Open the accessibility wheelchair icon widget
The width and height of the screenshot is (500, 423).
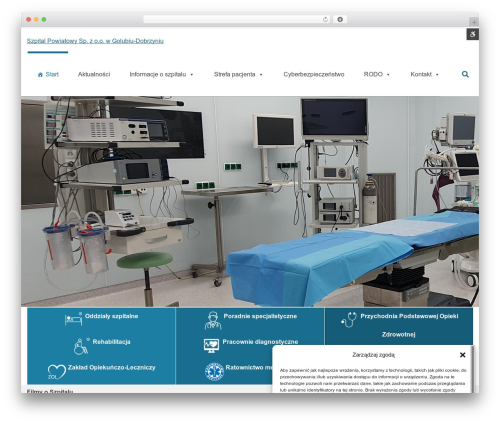click(x=472, y=34)
